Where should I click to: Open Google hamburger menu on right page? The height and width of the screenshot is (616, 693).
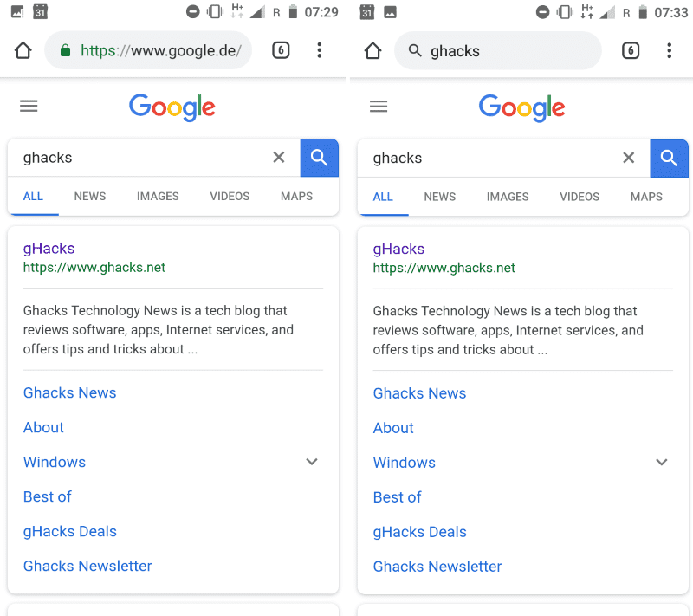[379, 107]
